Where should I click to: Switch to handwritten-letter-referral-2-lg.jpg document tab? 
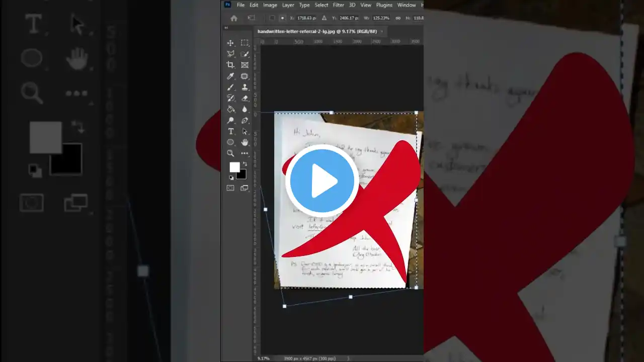click(317, 31)
